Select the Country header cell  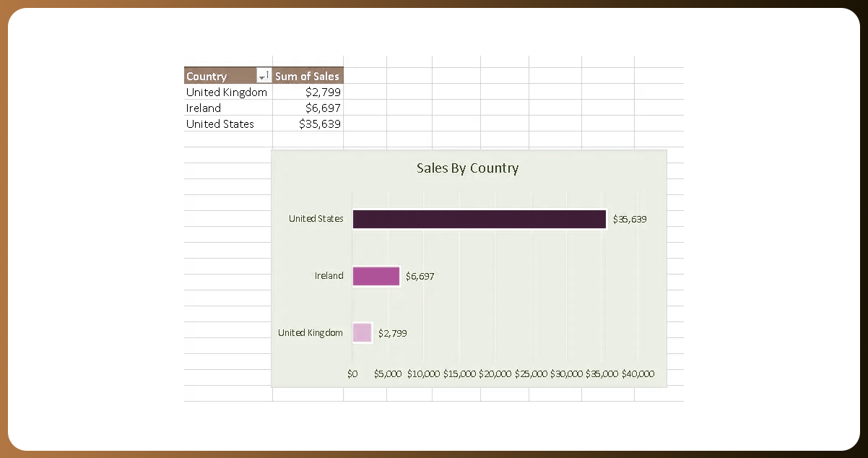[217, 76]
